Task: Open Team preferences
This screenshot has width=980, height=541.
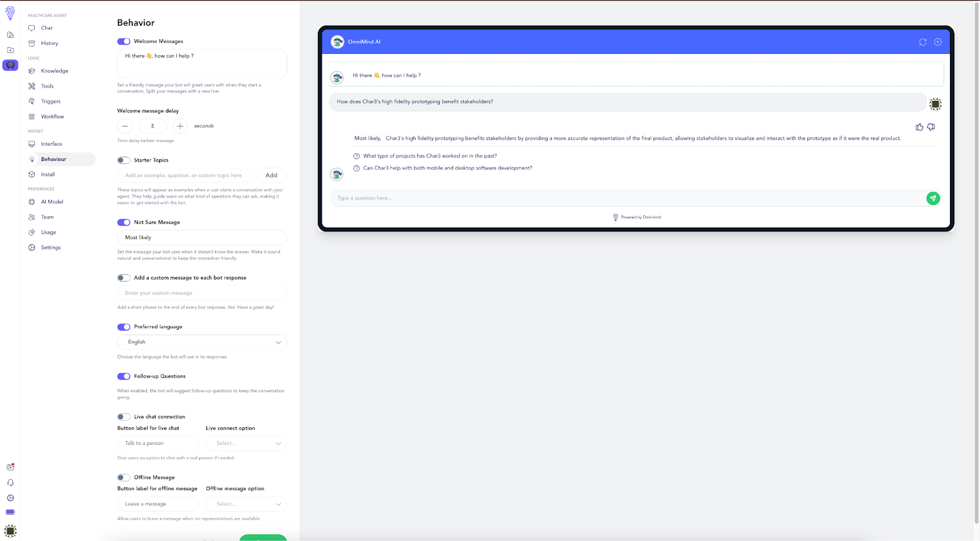Action: tap(47, 217)
